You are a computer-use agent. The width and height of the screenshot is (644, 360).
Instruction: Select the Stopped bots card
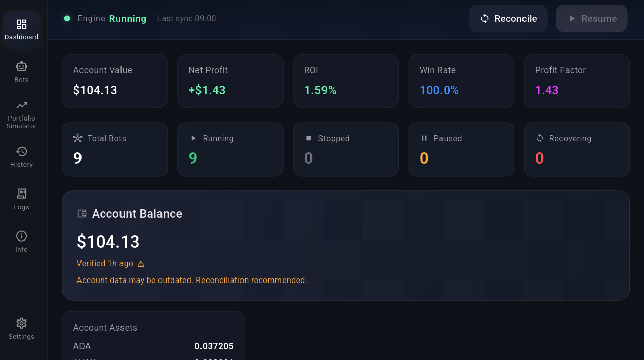tap(346, 149)
